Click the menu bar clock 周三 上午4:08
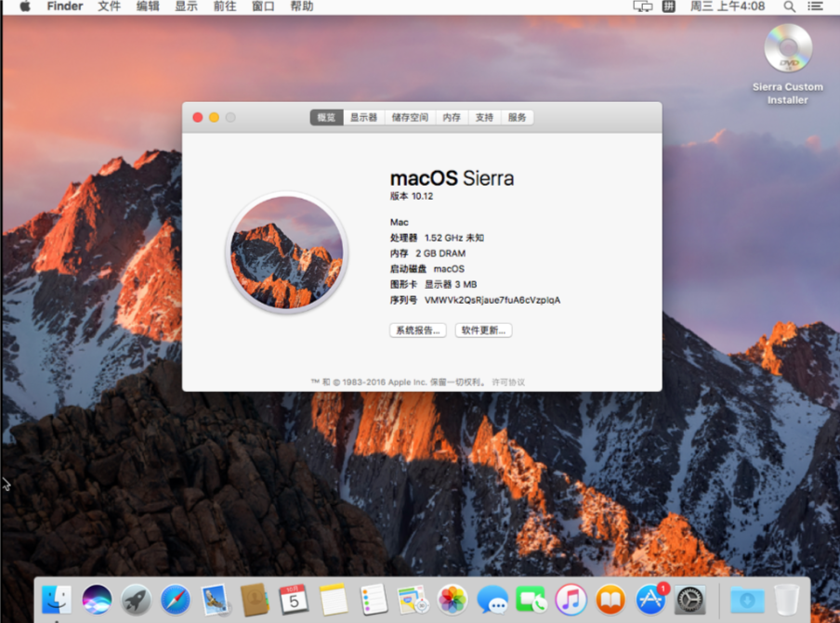 coord(728,6)
